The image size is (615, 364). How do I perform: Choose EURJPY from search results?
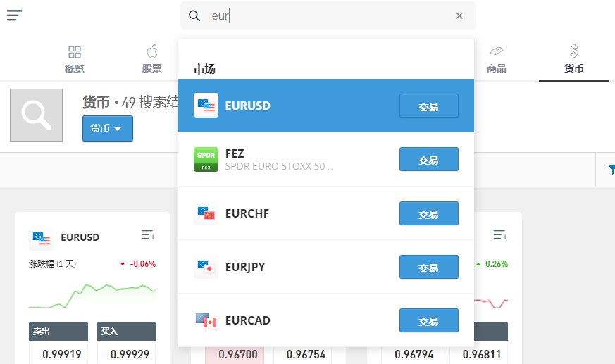326,267
